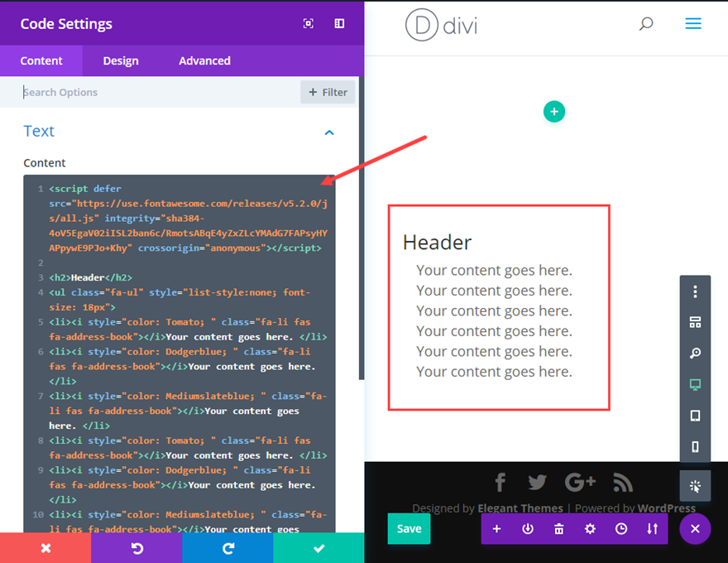Select tablet preview mode
This screenshot has height=563, width=728.
(695, 416)
